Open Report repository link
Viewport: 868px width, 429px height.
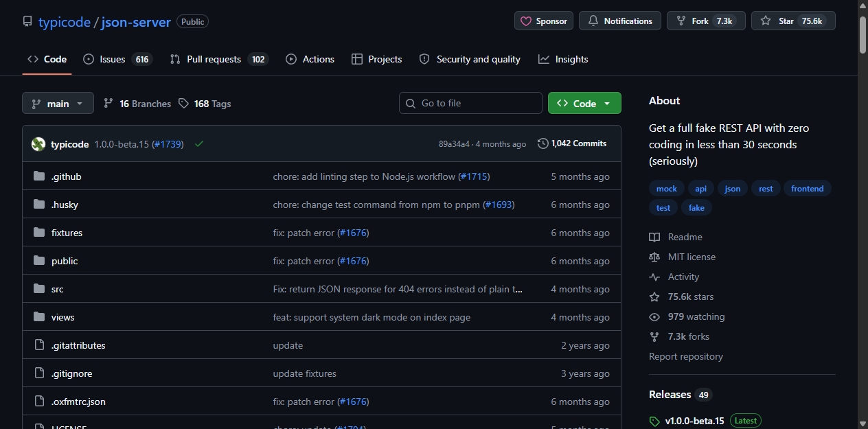pos(686,356)
